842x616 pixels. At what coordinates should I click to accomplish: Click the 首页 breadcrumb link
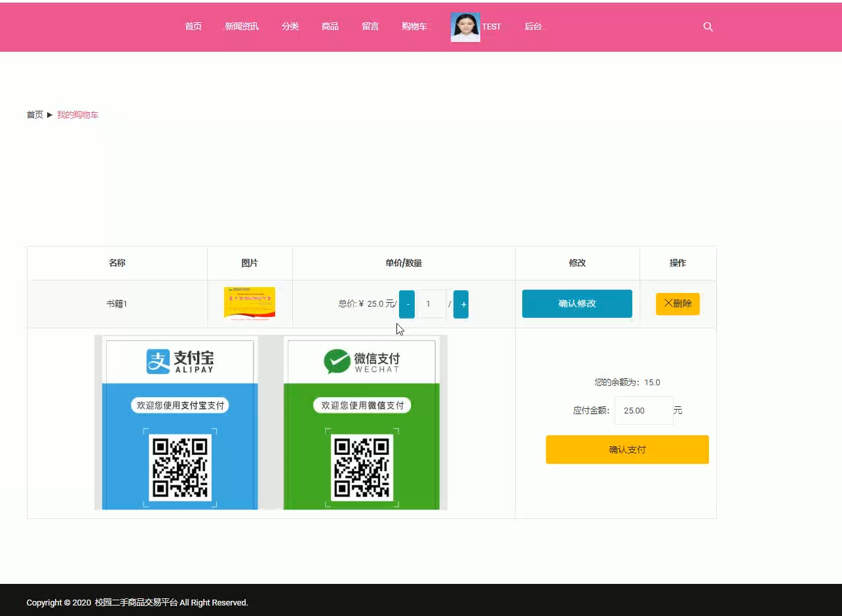[x=35, y=115]
